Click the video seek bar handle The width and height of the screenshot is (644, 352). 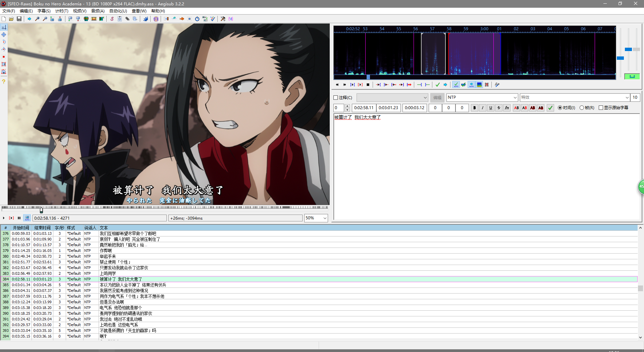[x=41, y=211]
